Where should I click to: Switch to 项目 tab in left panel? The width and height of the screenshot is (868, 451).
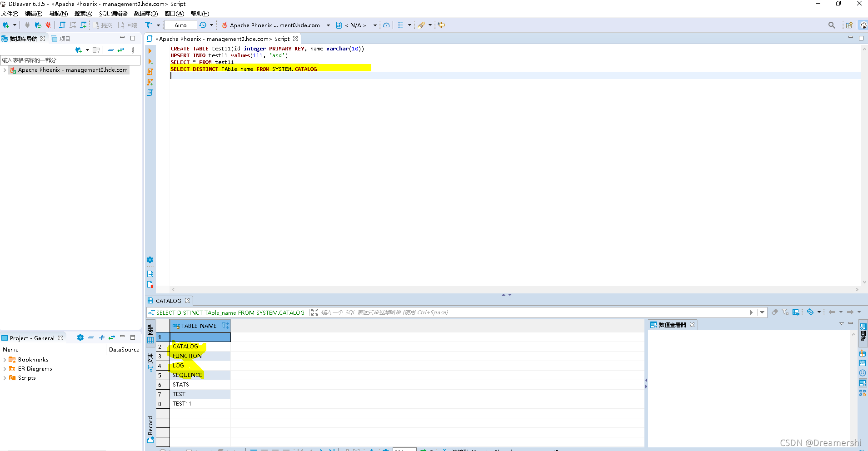click(61, 39)
